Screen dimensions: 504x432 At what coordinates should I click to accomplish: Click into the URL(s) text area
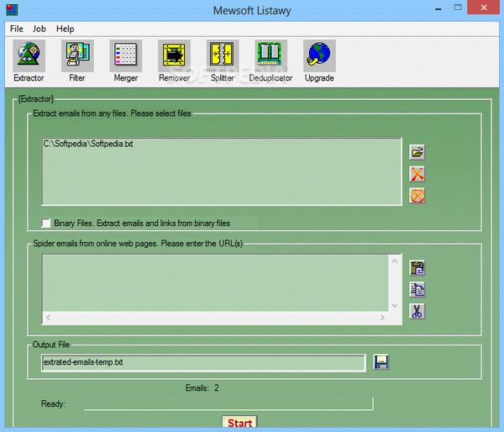(x=215, y=282)
